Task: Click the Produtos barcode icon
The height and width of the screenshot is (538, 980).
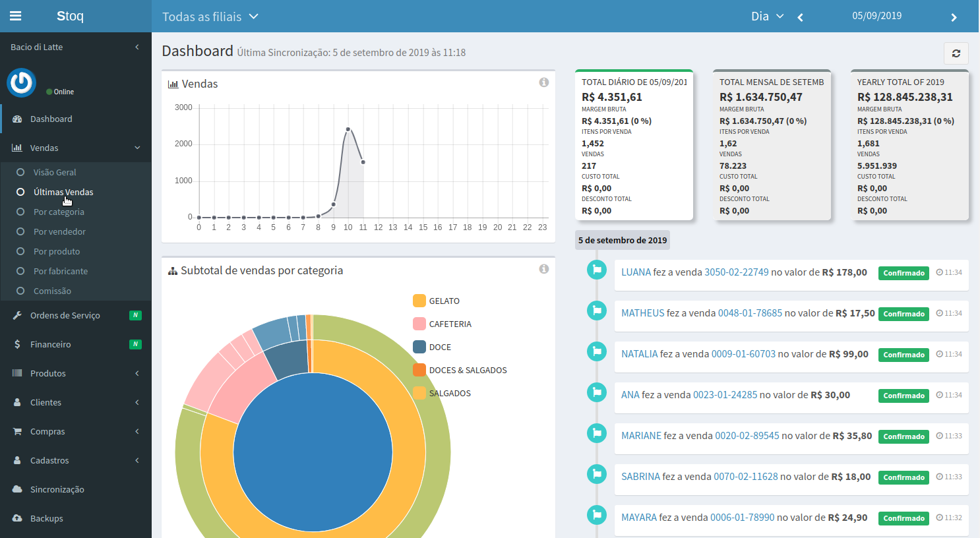Action: 17,374
